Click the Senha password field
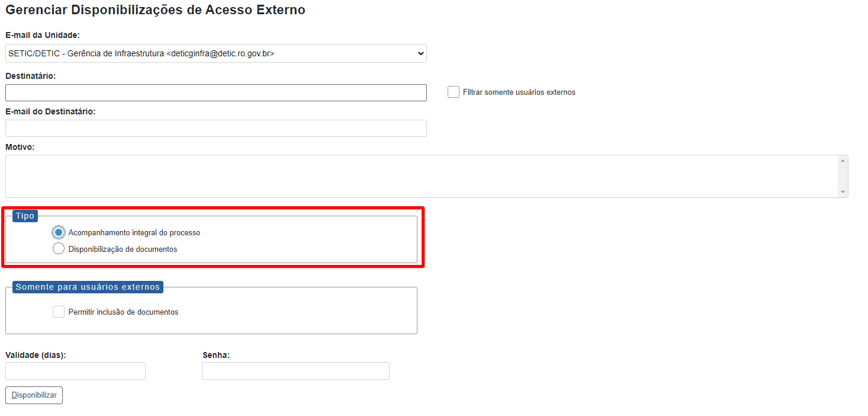Screen dimensions: 868x416 pyautogui.click(x=295, y=370)
